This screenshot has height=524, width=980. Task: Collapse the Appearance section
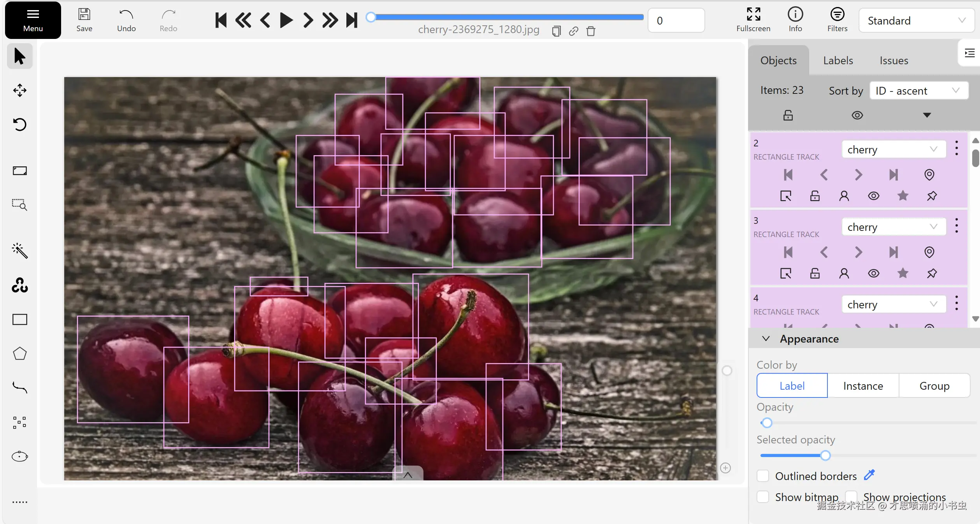coord(766,339)
